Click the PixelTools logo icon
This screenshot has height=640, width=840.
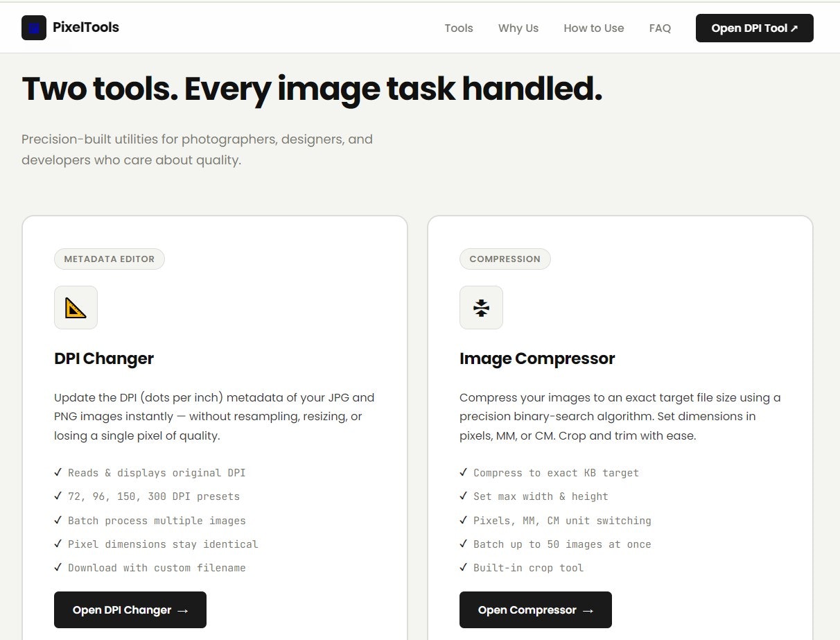point(34,28)
